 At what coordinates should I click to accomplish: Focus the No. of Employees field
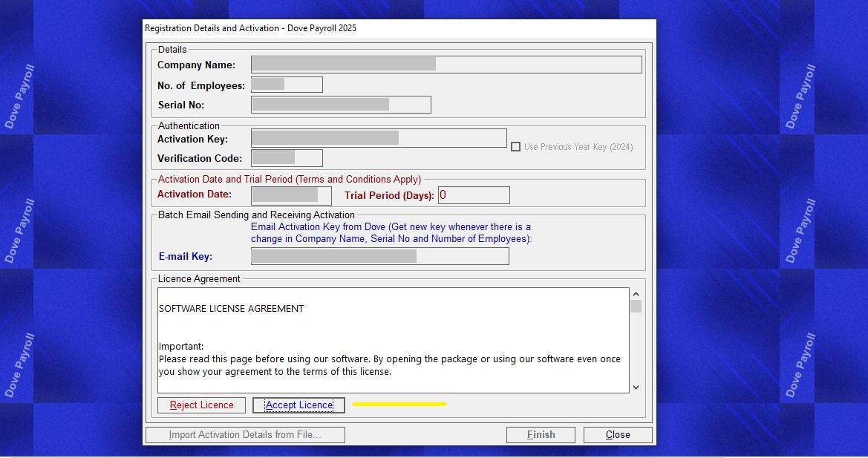click(x=287, y=85)
